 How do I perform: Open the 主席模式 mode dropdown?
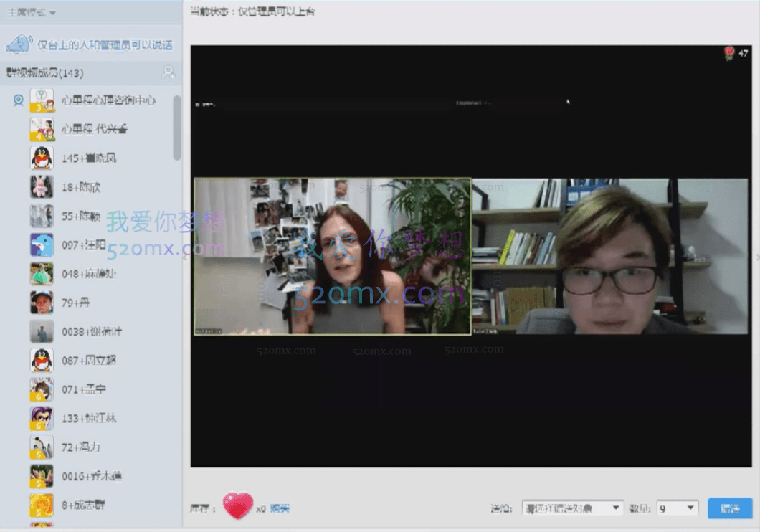[29, 11]
